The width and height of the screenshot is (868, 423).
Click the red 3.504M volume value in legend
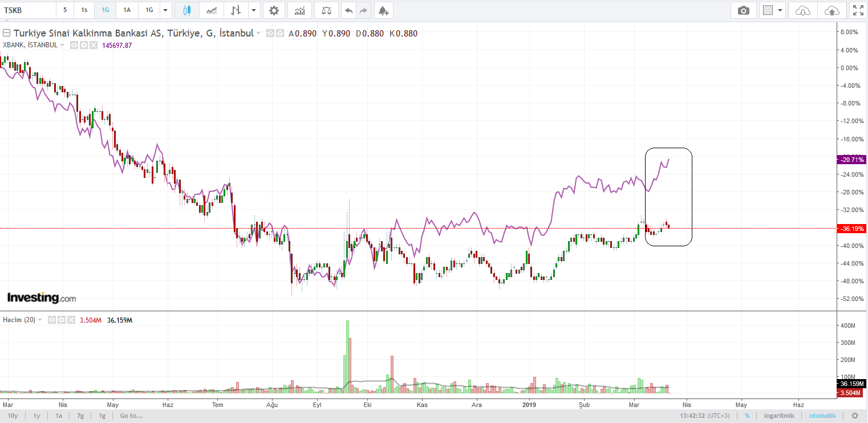[x=90, y=320]
